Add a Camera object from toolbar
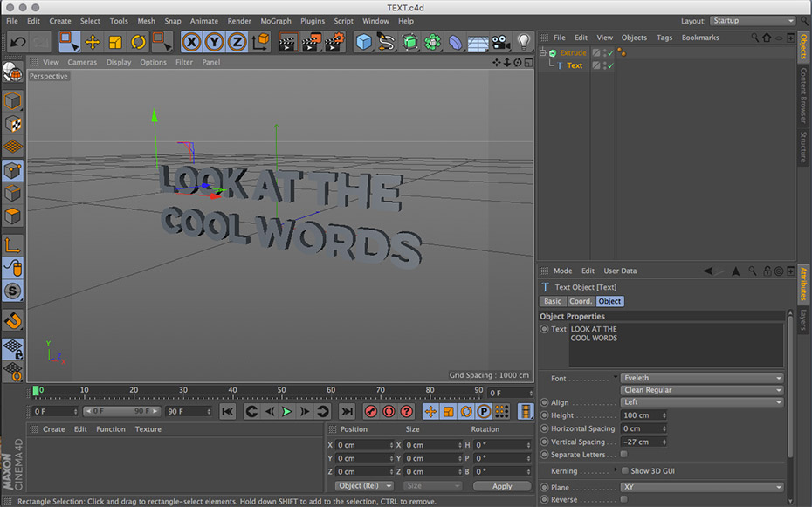812x507 pixels. (500, 42)
